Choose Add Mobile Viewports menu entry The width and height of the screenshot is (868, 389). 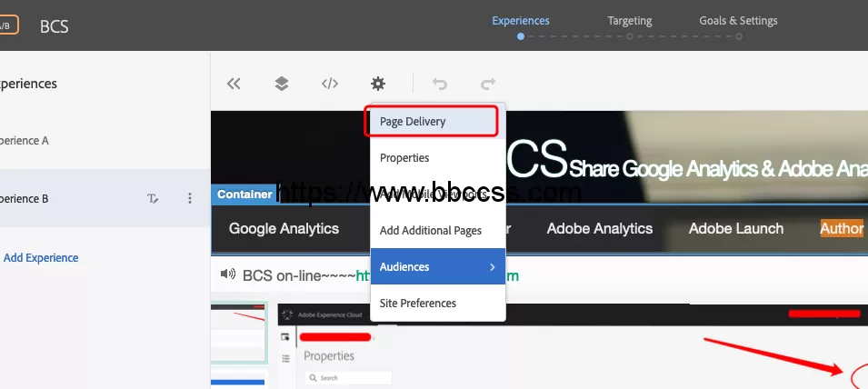click(438, 194)
